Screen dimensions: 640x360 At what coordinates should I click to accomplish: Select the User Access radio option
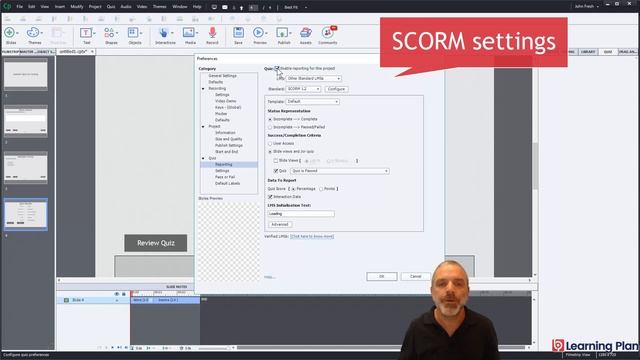click(x=270, y=144)
